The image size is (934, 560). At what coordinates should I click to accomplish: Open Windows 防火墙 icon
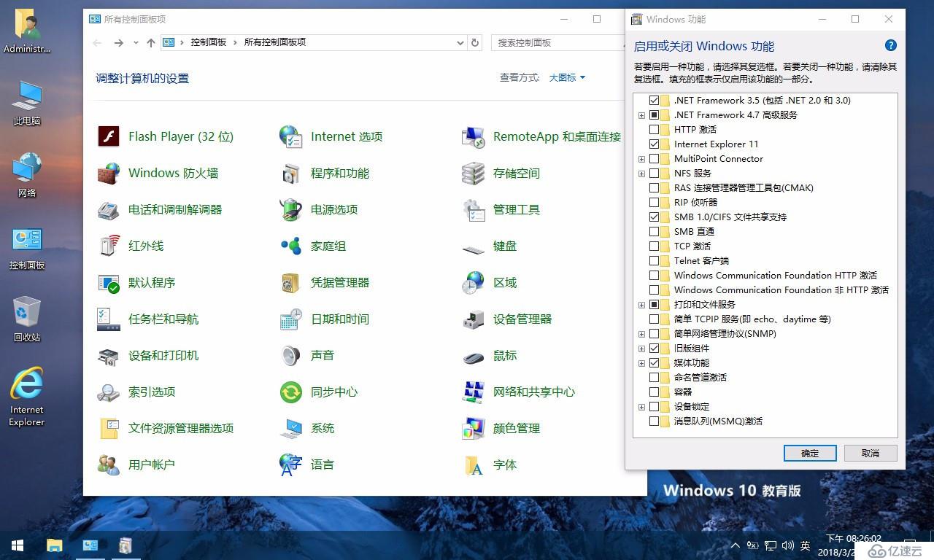click(x=109, y=173)
